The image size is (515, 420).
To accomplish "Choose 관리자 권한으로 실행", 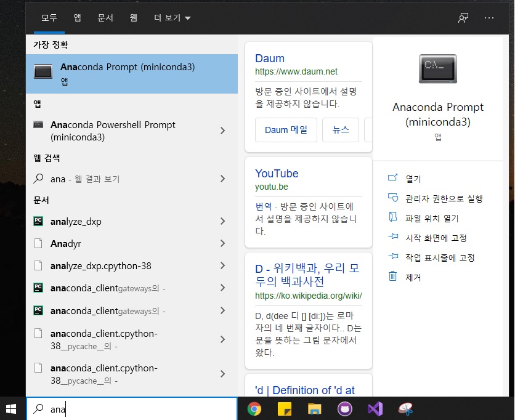I will (x=444, y=198).
